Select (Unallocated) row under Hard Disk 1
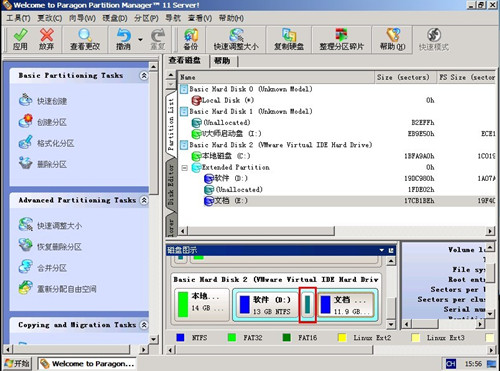This screenshot has height=371, width=500. [221, 123]
